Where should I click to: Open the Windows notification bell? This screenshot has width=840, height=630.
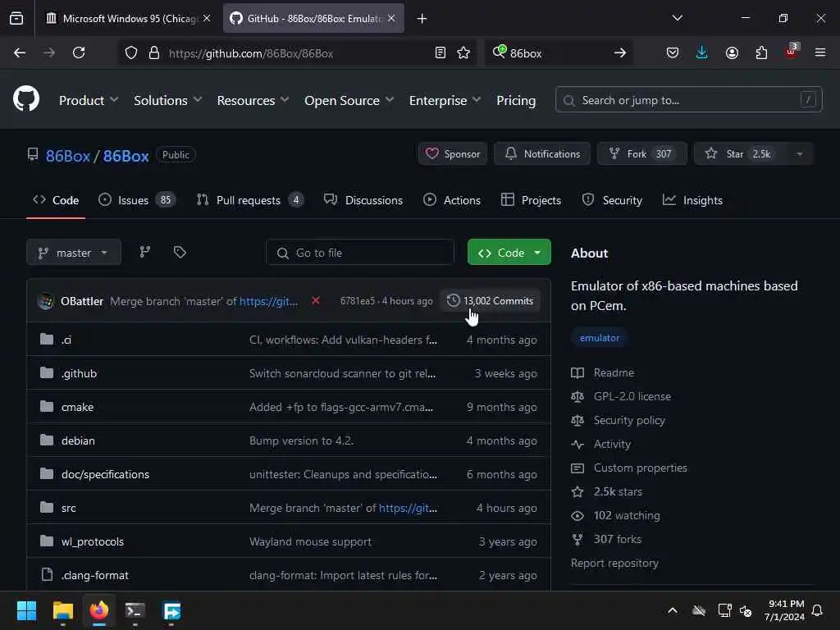818,610
